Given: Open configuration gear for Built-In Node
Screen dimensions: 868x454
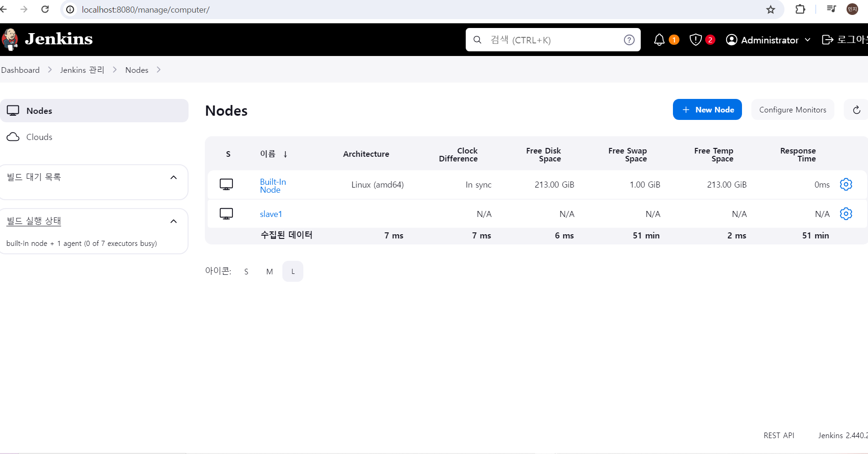Looking at the screenshot, I should [846, 184].
